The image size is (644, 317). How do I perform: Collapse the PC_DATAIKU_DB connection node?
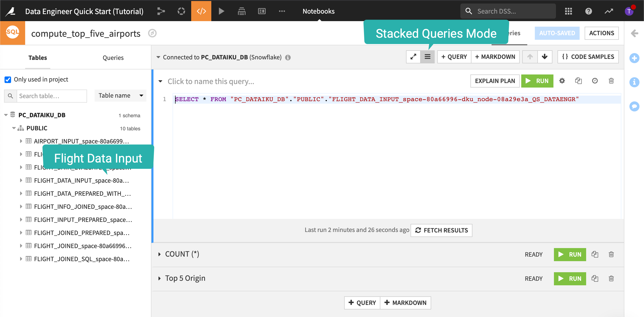click(6, 115)
